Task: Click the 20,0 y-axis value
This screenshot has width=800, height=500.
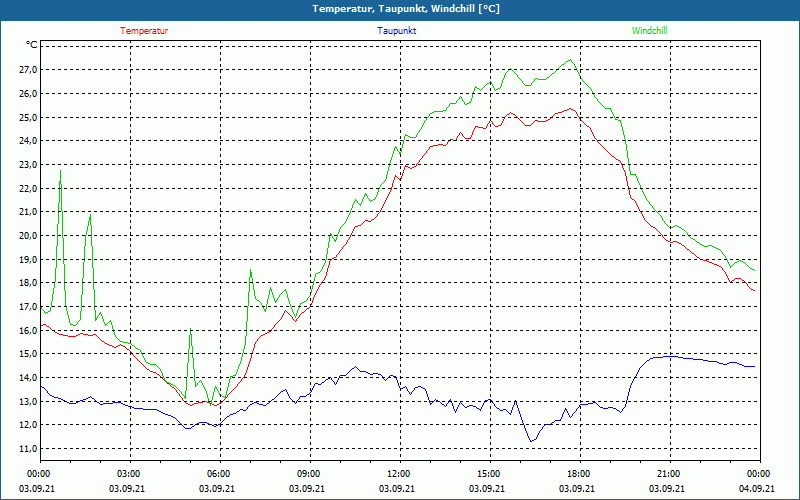Action: pos(29,236)
